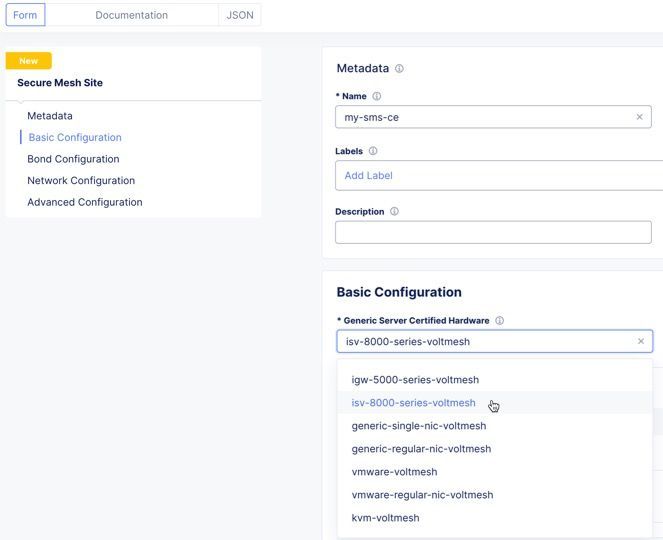Click the info icon next to Description

pyautogui.click(x=394, y=212)
